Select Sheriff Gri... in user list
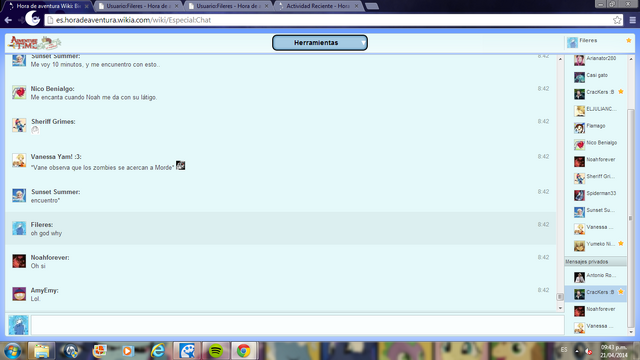640x360 pixels. click(596, 178)
